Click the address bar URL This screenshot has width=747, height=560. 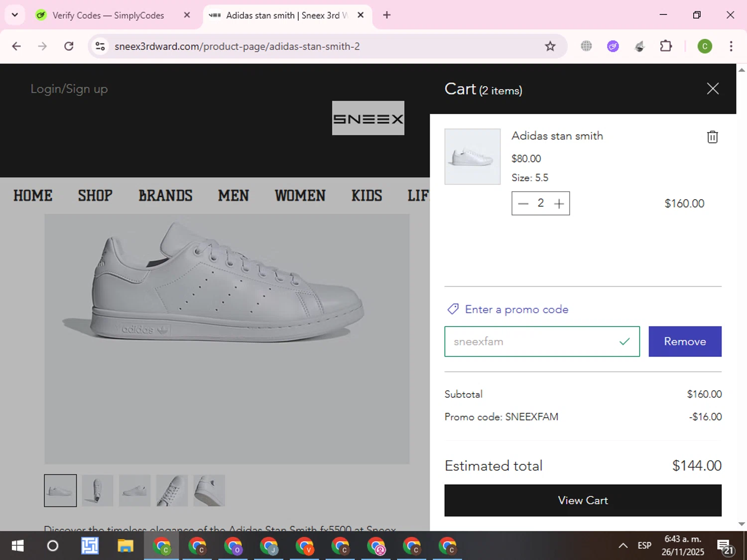[x=237, y=46]
